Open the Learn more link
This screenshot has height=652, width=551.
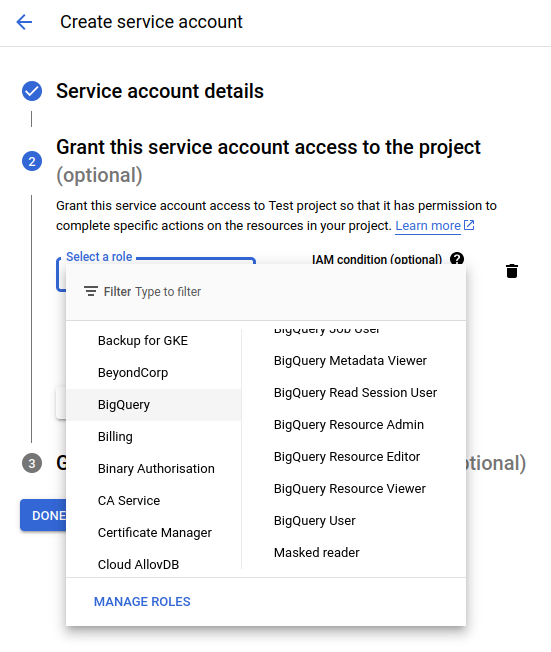[428, 225]
